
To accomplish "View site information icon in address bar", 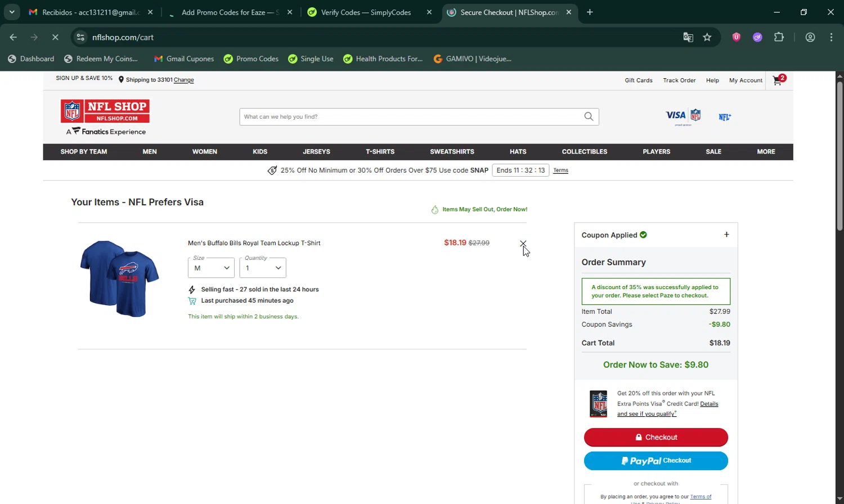I will (81, 37).
